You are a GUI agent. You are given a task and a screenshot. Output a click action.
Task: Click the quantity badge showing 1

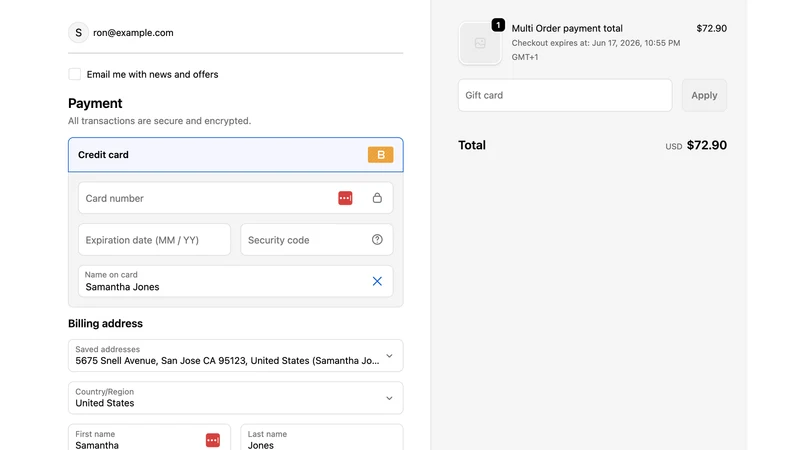click(x=498, y=25)
